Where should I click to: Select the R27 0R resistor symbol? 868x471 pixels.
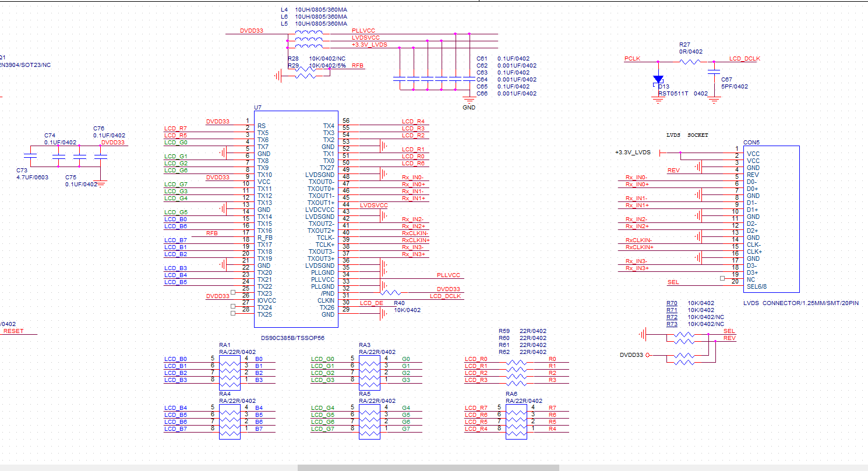pos(691,61)
